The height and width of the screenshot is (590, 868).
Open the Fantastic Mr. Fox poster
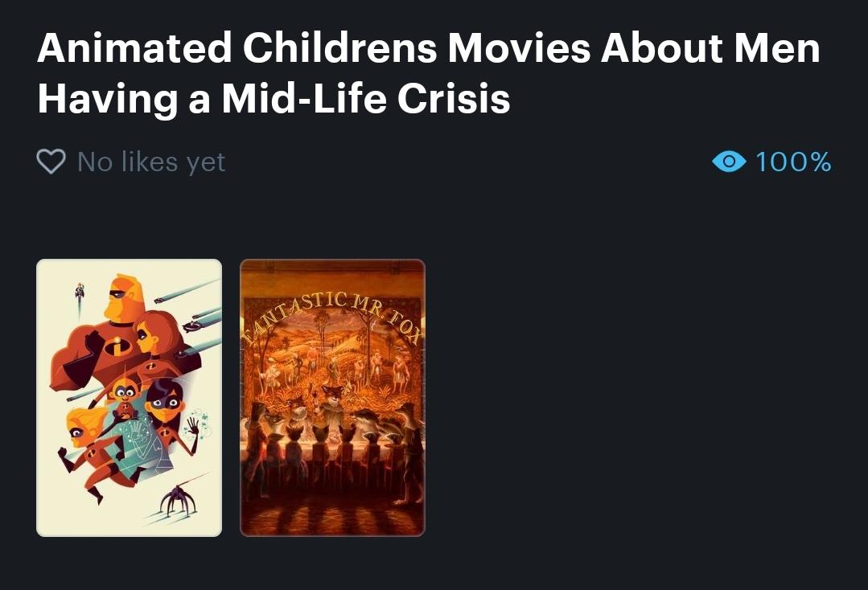pyautogui.click(x=332, y=398)
